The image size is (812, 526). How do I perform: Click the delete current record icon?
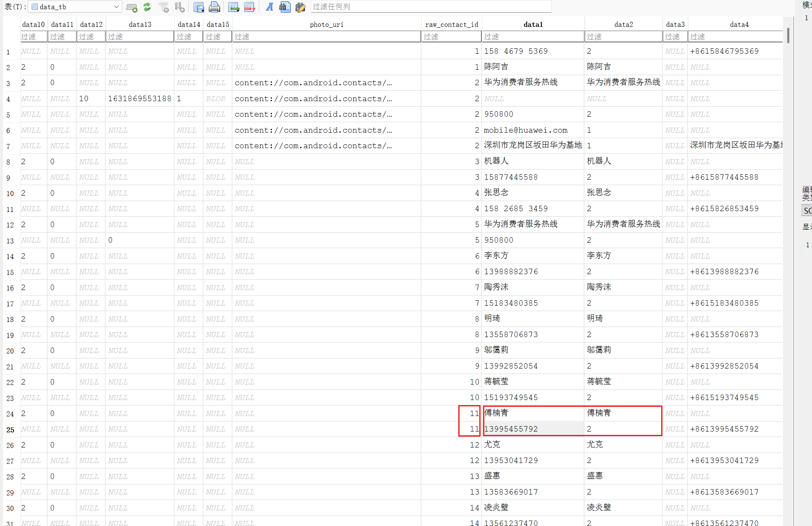tap(250, 7)
